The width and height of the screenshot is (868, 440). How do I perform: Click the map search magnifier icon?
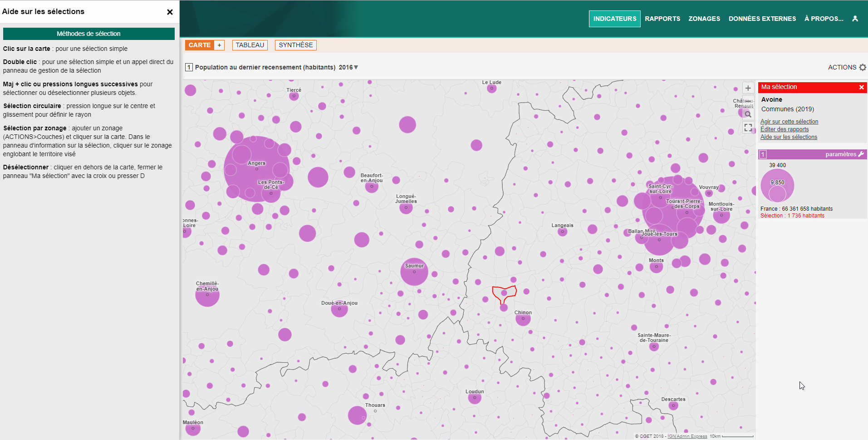[748, 114]
